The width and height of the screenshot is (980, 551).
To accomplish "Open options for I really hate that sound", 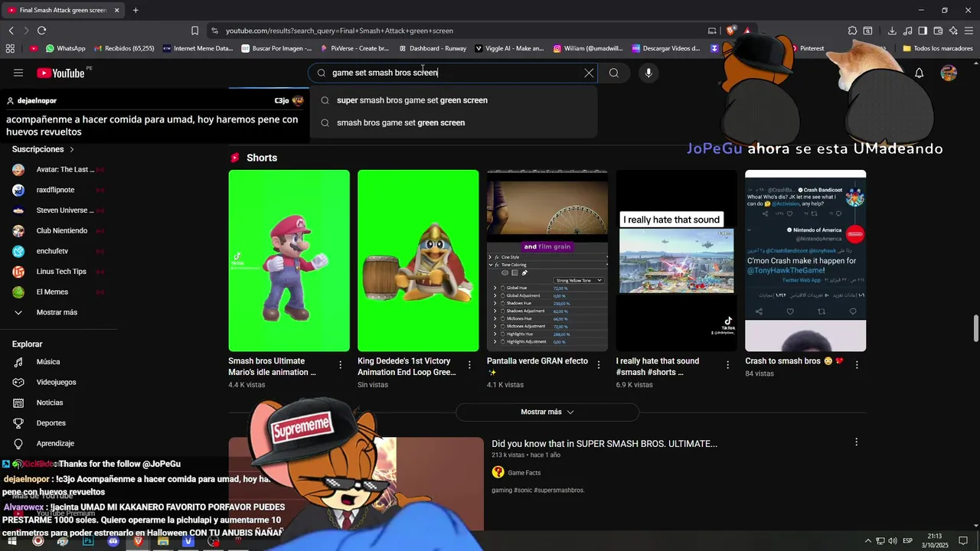I will [728, 365].
